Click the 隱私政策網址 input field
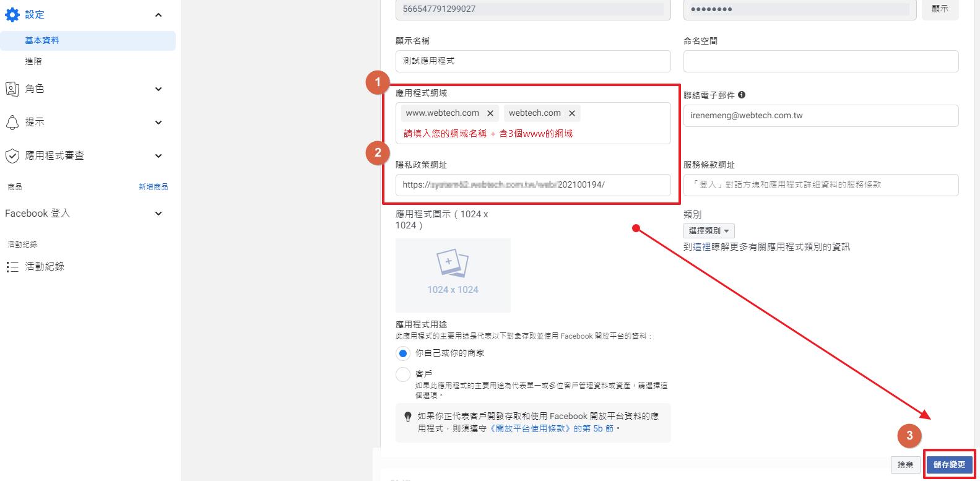Image resolution: width=980 pixels, height=481 pixels. 532,185
